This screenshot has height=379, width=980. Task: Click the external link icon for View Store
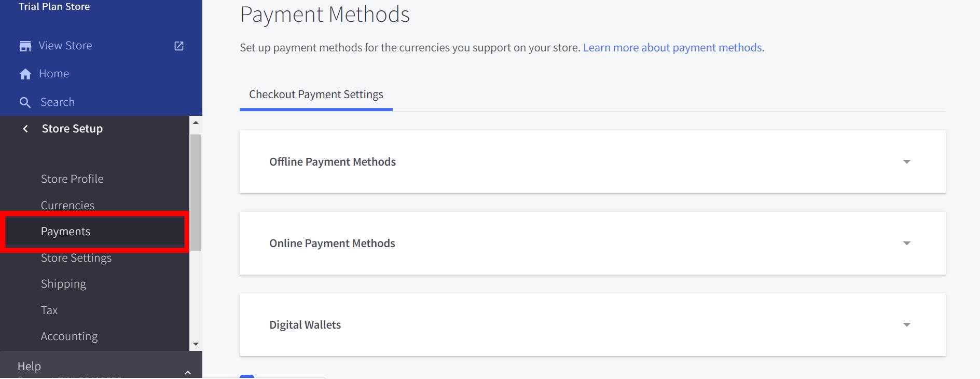179,46
